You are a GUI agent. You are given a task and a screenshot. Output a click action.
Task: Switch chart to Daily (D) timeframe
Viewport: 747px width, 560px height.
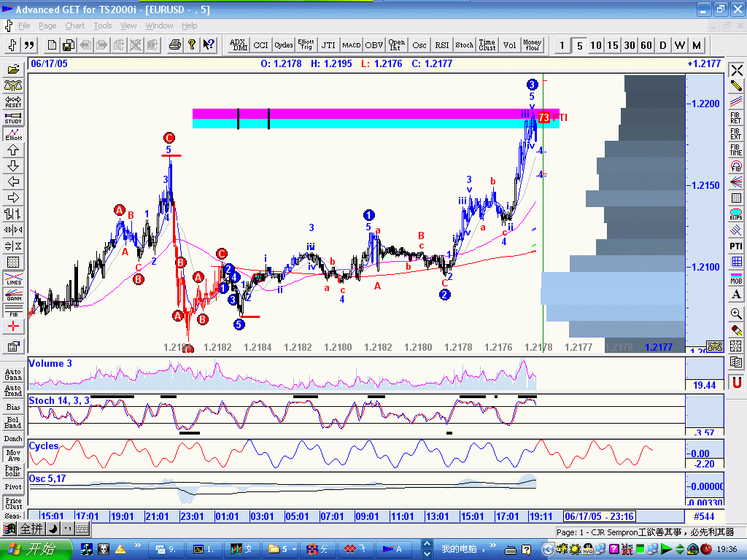coord(663,45)
